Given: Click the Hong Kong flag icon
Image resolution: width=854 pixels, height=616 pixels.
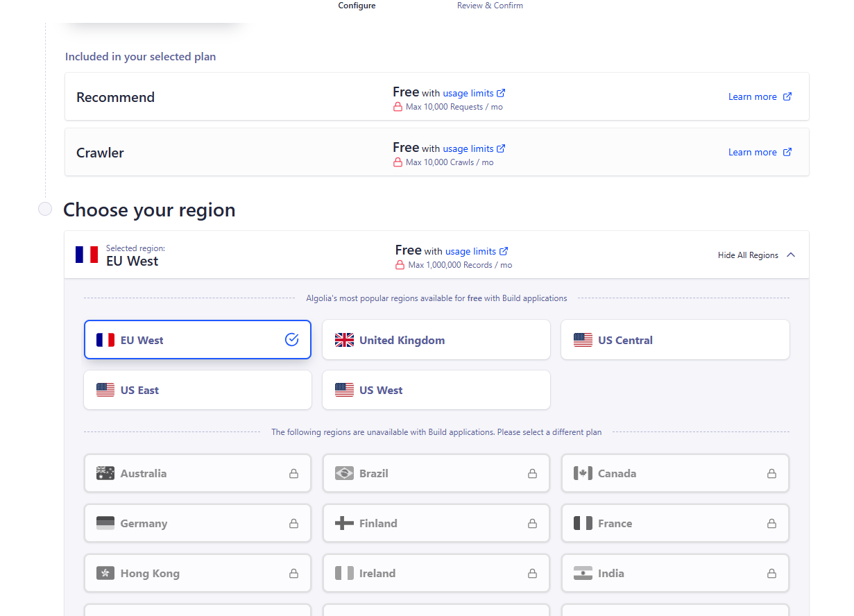Looking at the screenshot, I should click(105, 574).
